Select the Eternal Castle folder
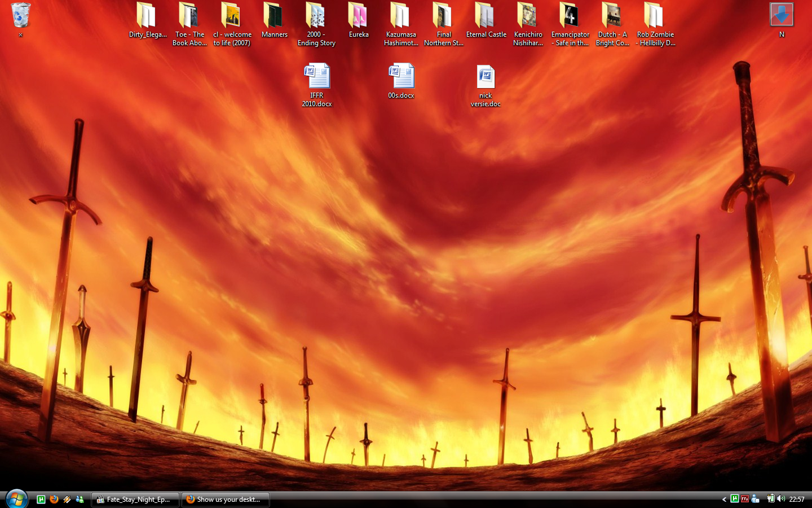 486,20
